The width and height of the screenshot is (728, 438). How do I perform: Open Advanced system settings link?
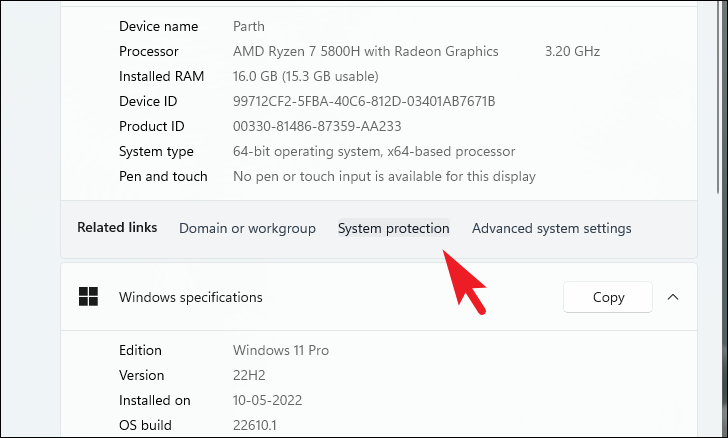coord(552,228)
